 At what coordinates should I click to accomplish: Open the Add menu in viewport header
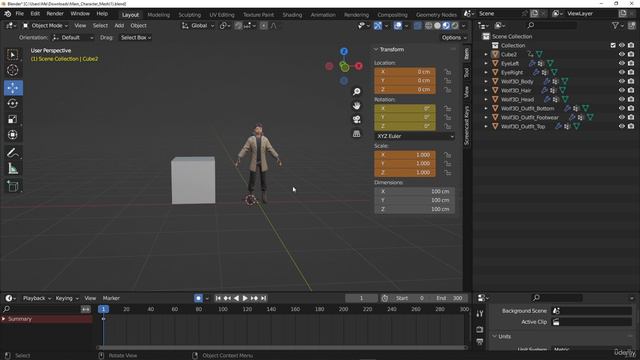[x=119, y=26]
